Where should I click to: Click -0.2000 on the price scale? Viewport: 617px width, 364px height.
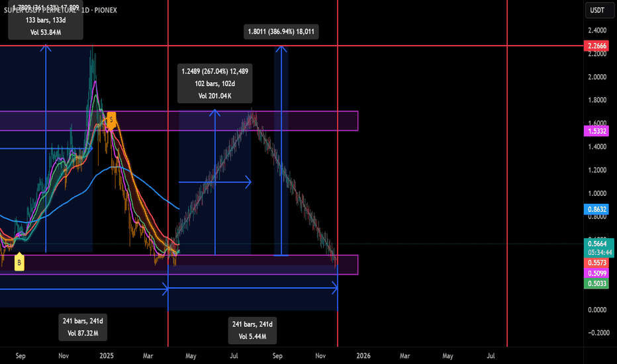click(x=598, y=333)
